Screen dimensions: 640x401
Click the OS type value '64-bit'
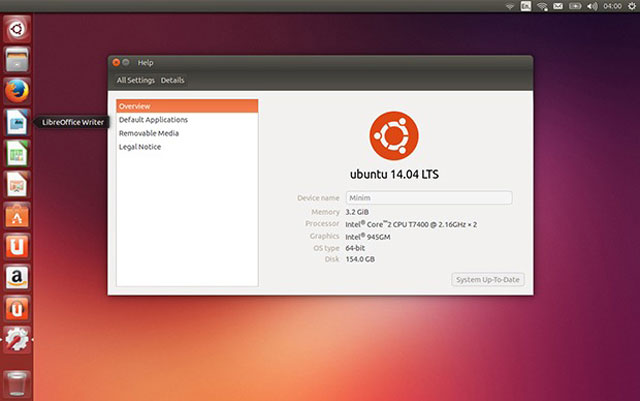[355, 248]
